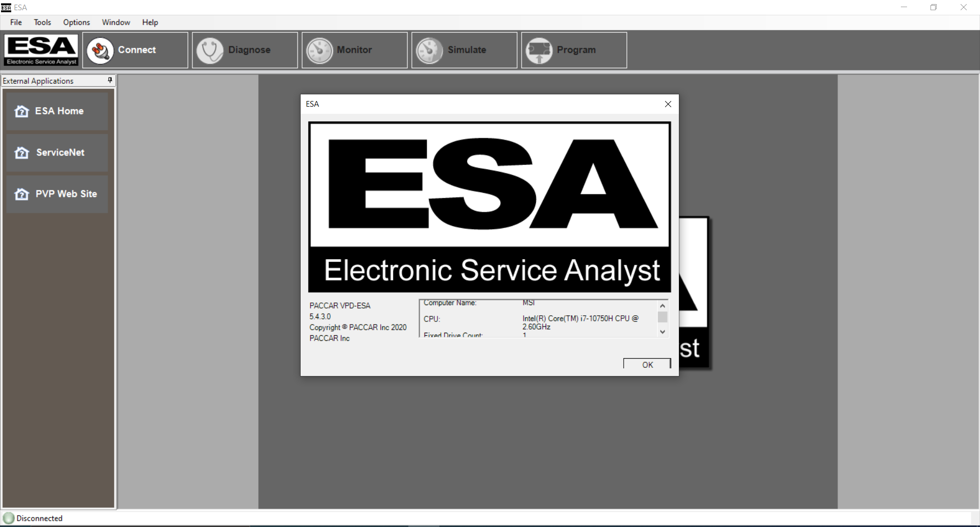Click the Monitor gauge icon
Viewport: 980px width, 527px height.
(320, 50)
